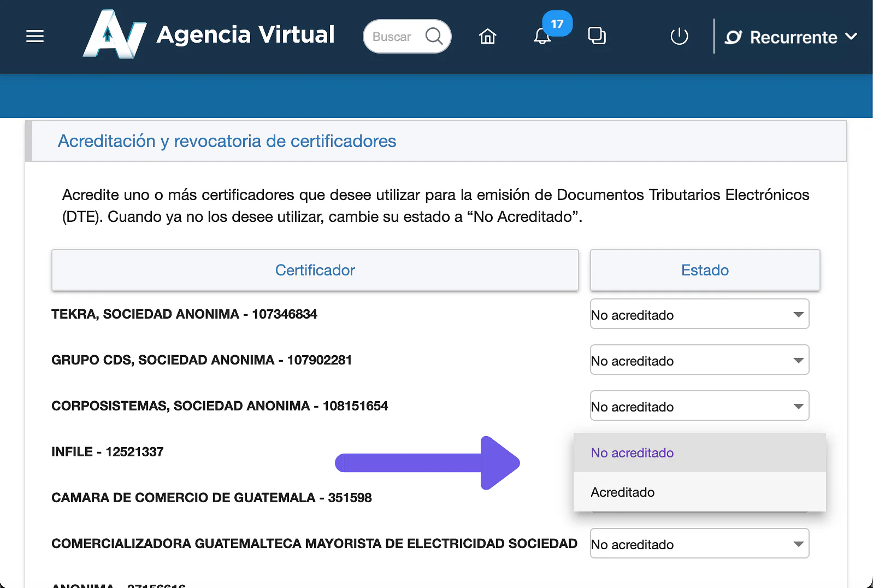Open GRUPO CDS estado dropdown
The height and width of the screenshot is (588, 873).
click(x=699, y=360)
